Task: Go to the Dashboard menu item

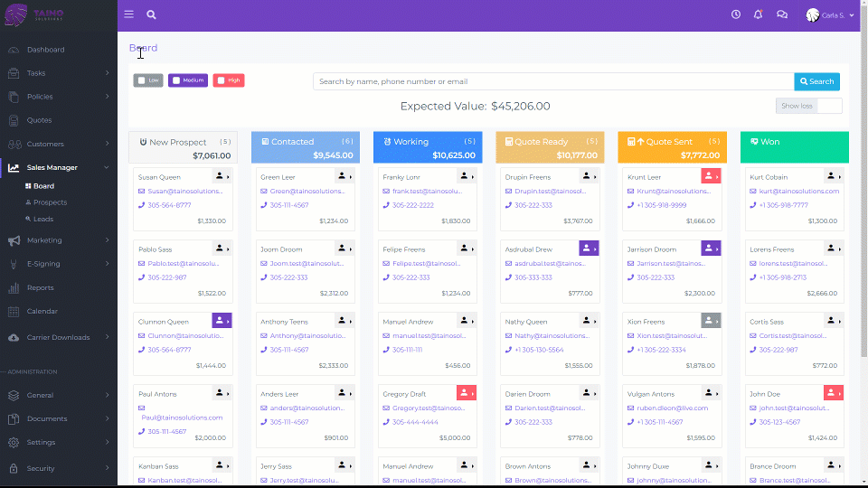Action: pyautogui.click(x=45, y=50)
